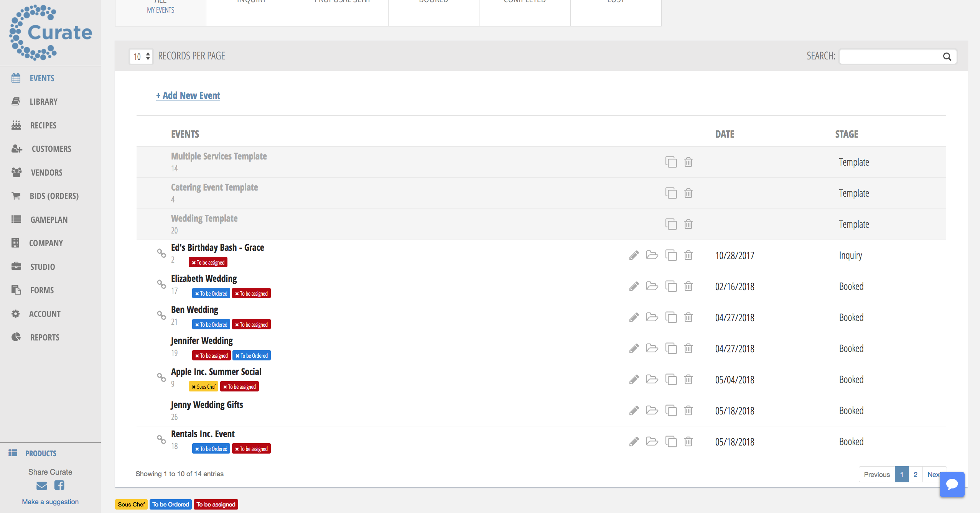This screenshot has width=980, height=513.
Task: Duplicate the Wedding Template event
Action: pos(671,224)
